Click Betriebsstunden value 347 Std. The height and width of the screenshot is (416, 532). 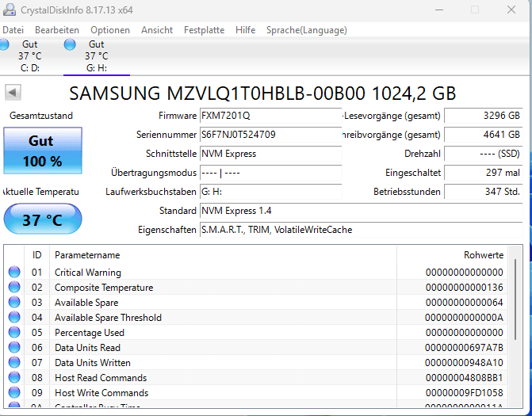[483, 192]
